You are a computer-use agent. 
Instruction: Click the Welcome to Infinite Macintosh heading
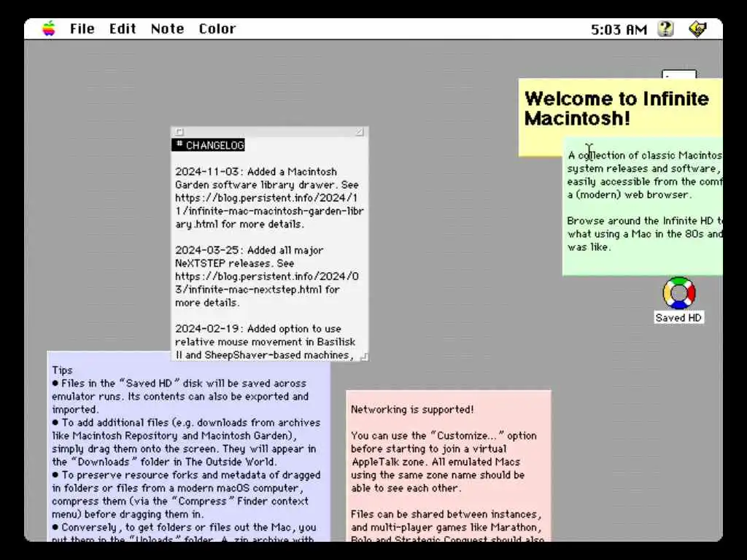coord(616,109)
